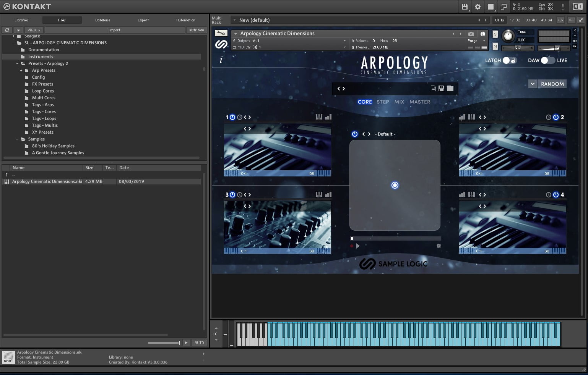
Task: Solo the instrument with S button
Action: (495, 34)
